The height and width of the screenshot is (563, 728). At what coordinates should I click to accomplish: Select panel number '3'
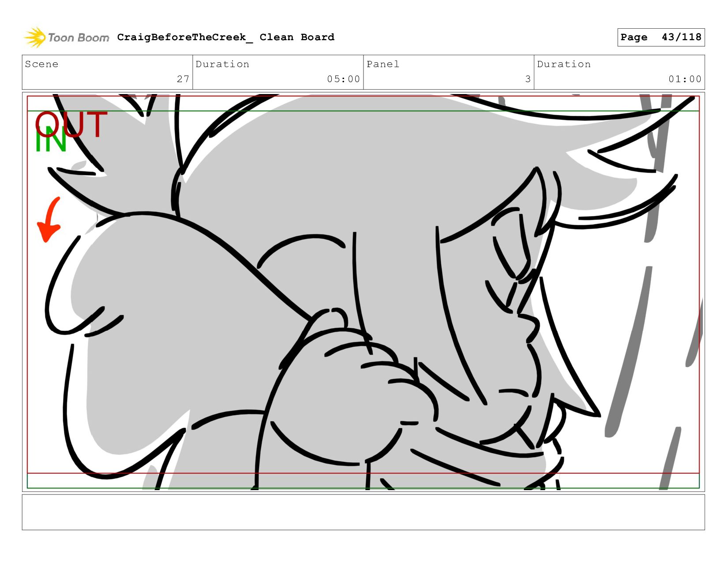point(528,79)
